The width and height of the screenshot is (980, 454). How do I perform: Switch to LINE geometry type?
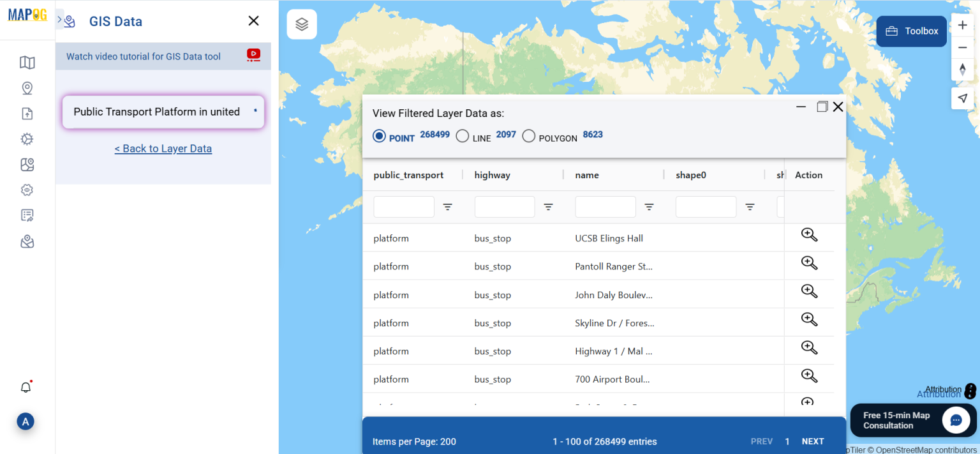[463, 135]
